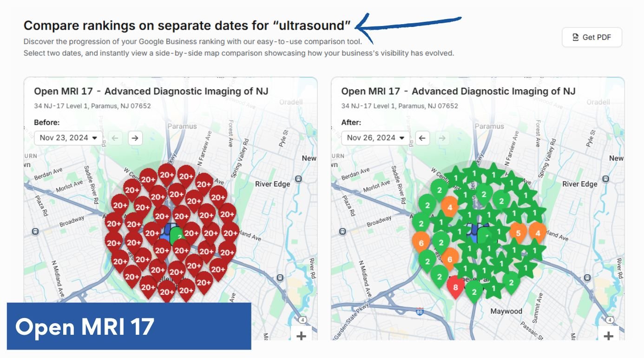Click the Compare rankings heading text
Viewport: 644px width, 358px height.
point(187,25)
